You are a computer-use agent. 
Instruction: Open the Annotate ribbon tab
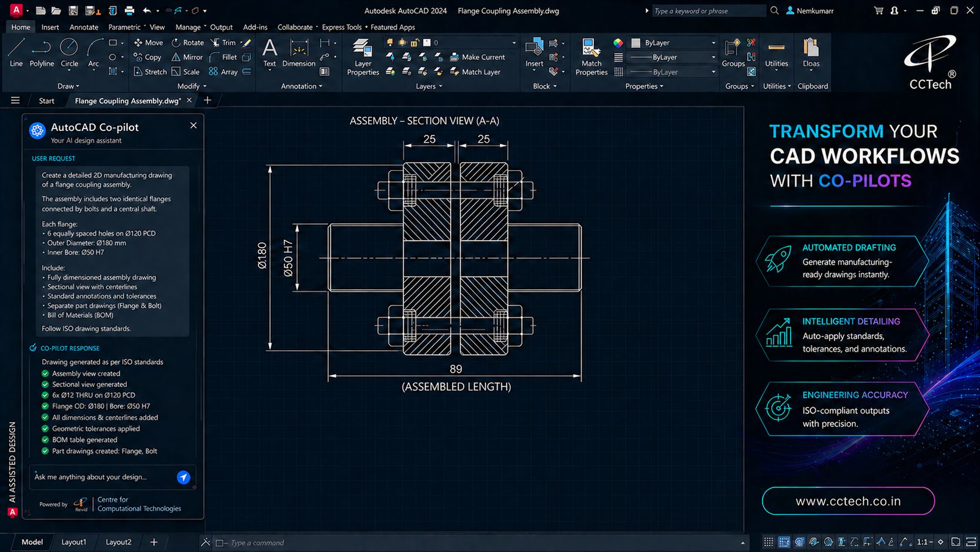point(84,27)
